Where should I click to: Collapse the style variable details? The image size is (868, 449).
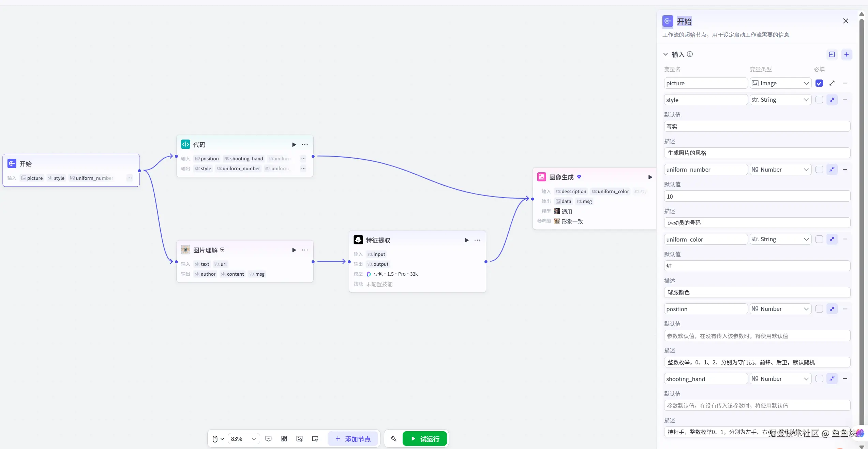tap(832, 100)
